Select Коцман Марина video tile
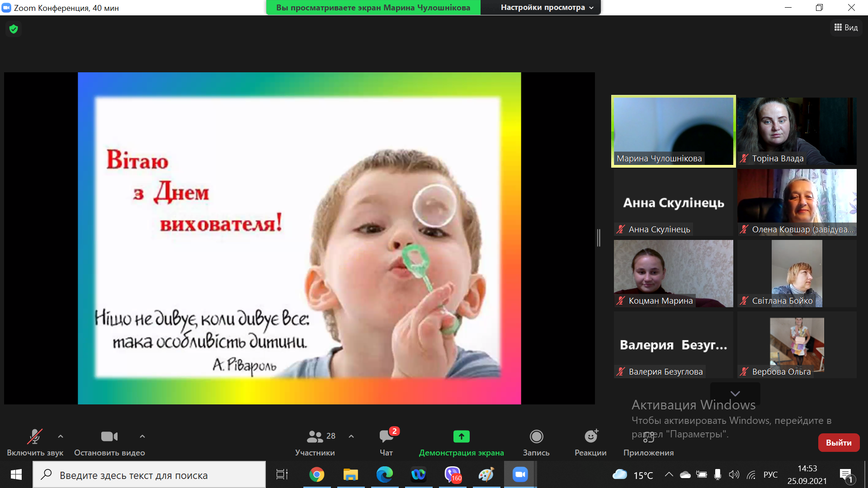The height and width of the screenshot is (488, 868). (673, 273)
